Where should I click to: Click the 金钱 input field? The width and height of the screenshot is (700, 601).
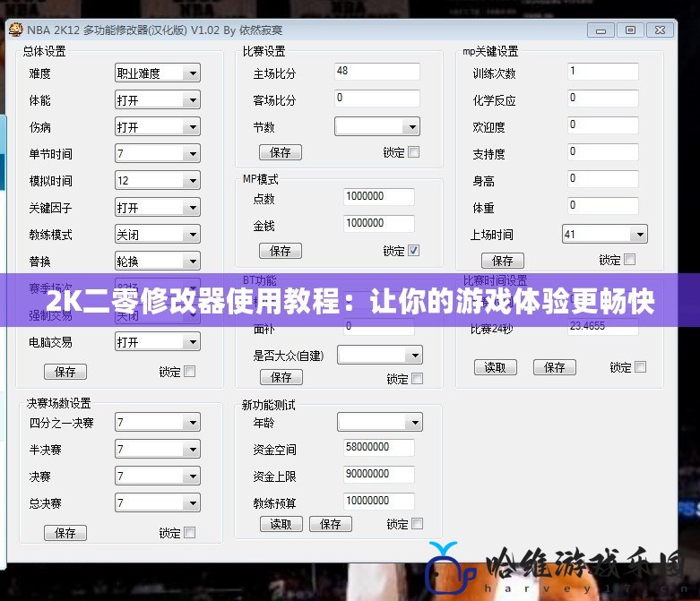click(379, 224)
